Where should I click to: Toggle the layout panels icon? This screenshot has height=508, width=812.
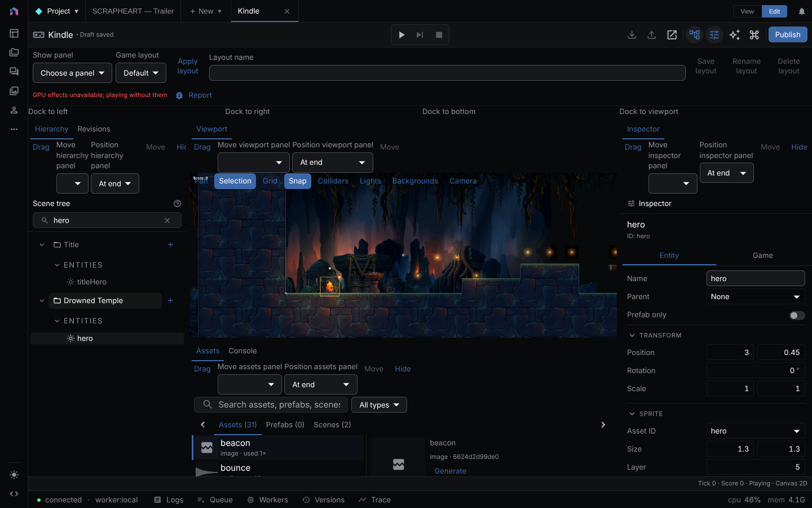click(694, 35)
